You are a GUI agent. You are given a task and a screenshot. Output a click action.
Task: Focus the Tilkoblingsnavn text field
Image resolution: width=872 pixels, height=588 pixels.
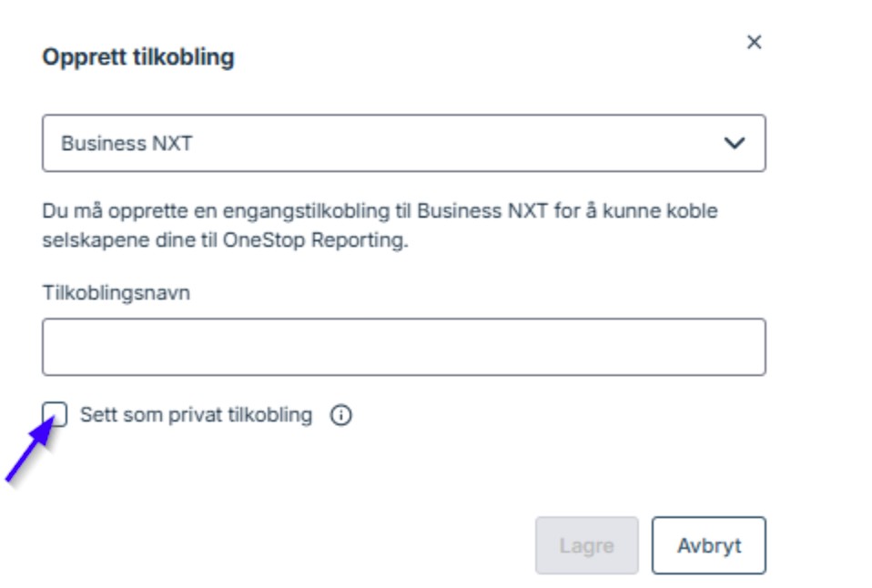[403, 347]
